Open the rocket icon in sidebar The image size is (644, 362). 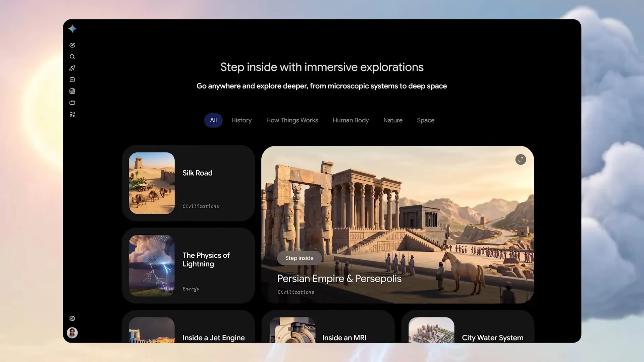tap(72, 68)
